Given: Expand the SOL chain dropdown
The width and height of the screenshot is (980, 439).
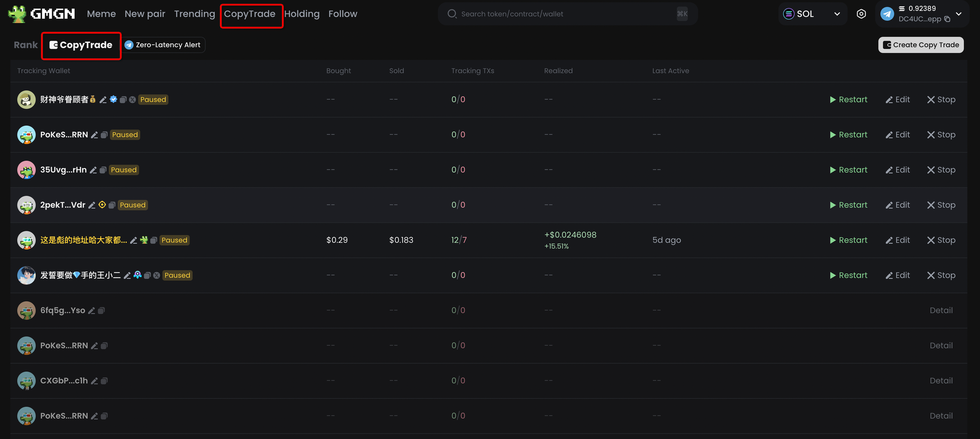Looking at the screenshot, I should click(837, 14).
